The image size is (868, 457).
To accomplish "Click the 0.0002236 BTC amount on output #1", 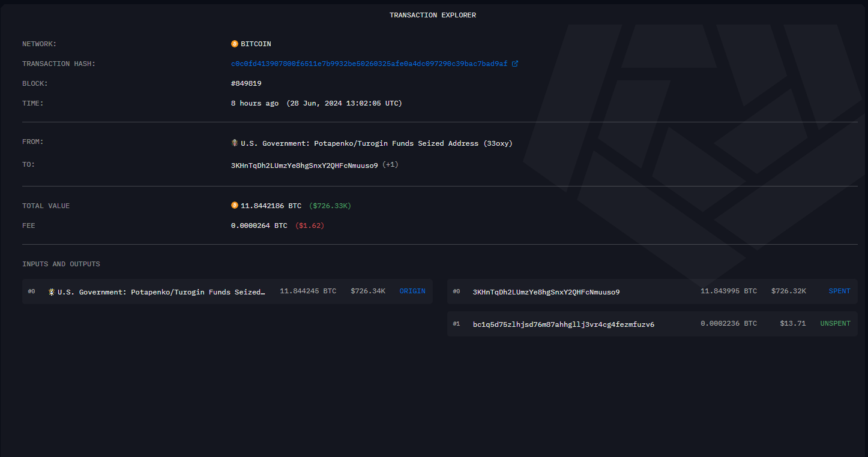I will pos(728,323).
